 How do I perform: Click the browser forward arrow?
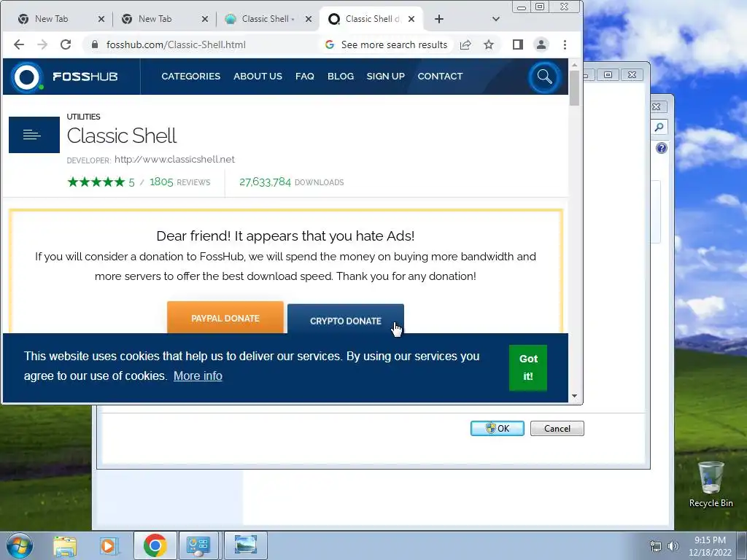click(x=42, y=44)
